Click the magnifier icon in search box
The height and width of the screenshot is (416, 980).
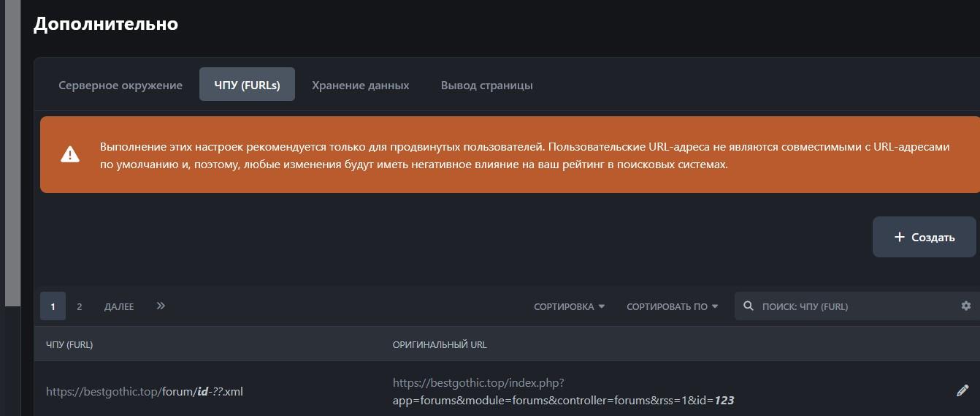click(x=748, y=306)
